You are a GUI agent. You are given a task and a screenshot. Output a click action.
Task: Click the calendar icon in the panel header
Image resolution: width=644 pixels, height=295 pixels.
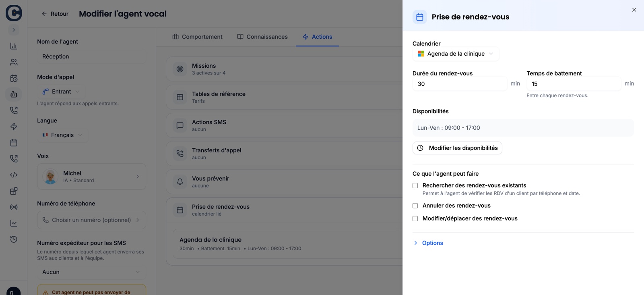(420, 17)
